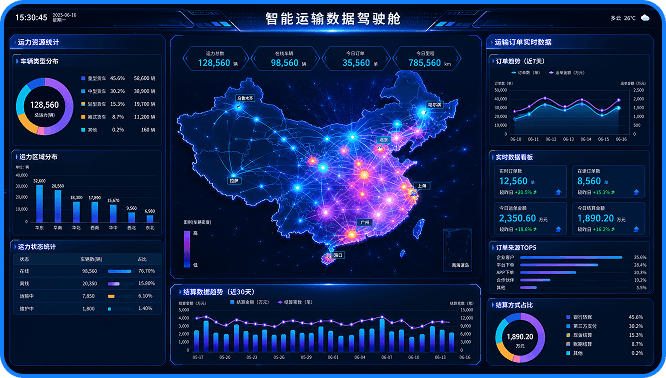The height and width of the screenshot is (378, 666).
Task: Click the 76.70% progress bar in status table
Action: pyautogui.click(x=120, y=271)
